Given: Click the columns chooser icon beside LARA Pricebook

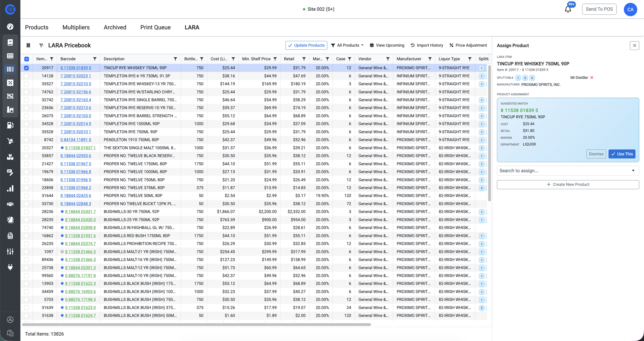Looking at the screenshot, I should 28,45.
